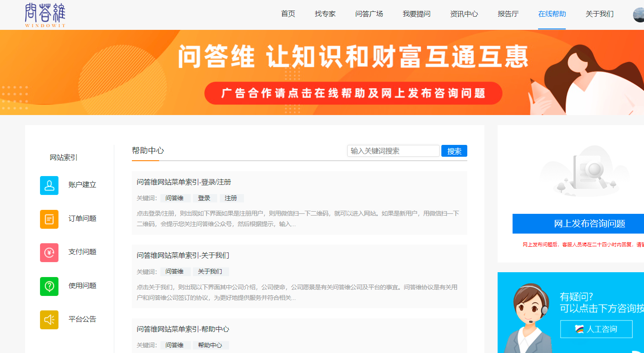Focus the keyword search input field
644x353 pixels.
pyautogui.click(x=393, y=151)
